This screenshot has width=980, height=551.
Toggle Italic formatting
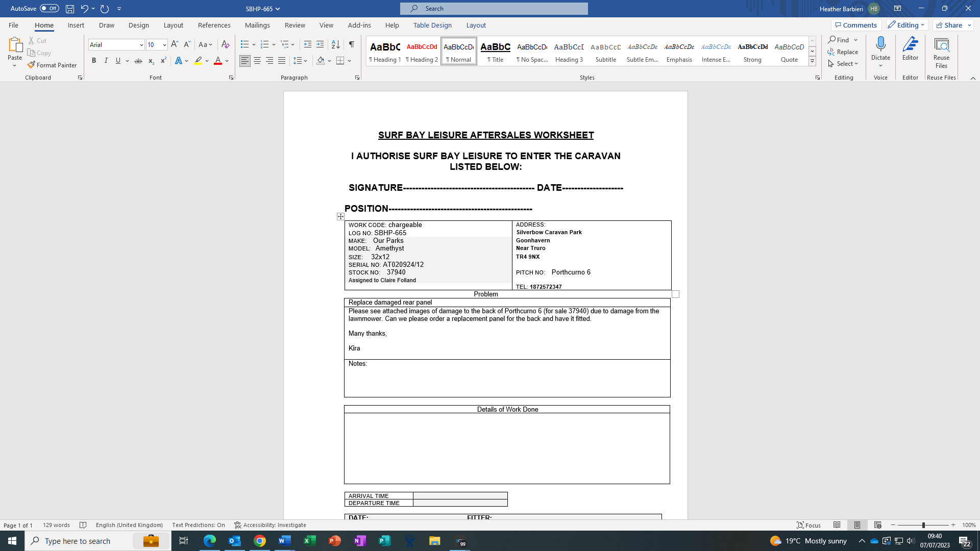pos(106,61)
